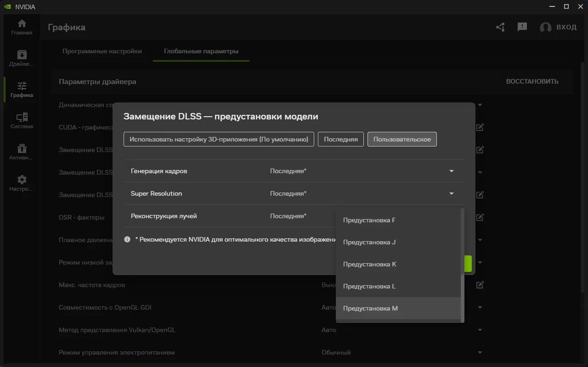Viewport: 588px width, 367px height.
Task: Click the Макс. частота кадров label
Action: click(x=92, y=285)
